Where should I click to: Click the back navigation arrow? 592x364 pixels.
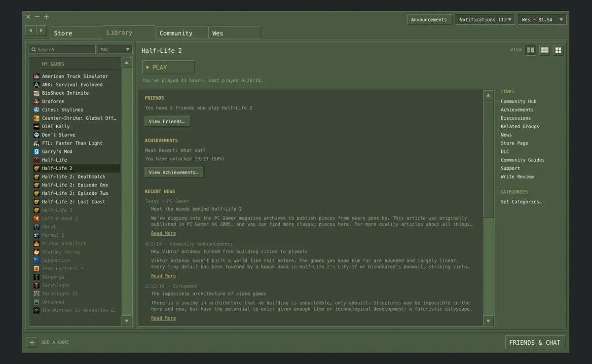[31, 31]
